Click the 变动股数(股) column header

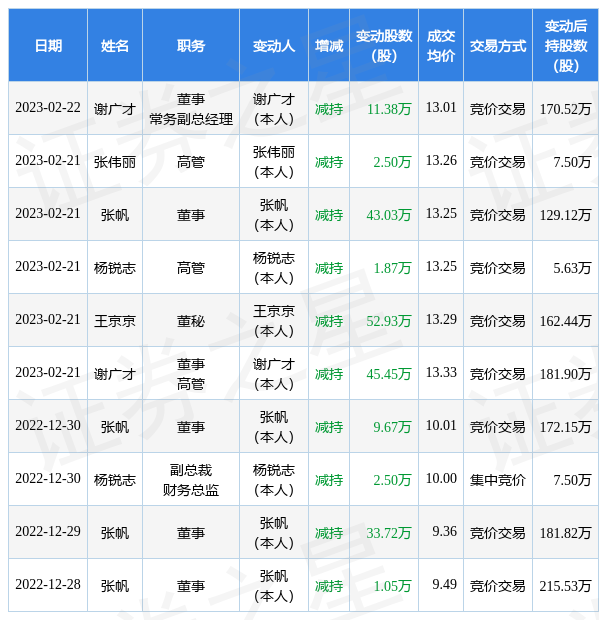click(384, 45)
